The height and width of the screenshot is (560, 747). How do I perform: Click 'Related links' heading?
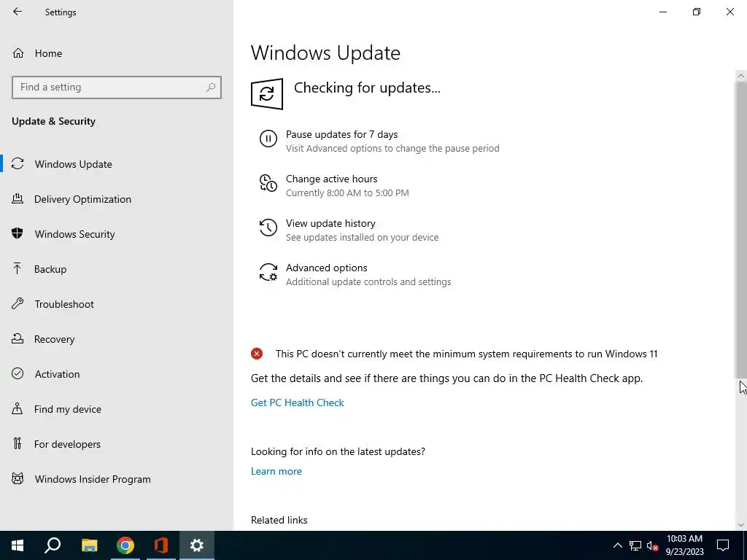click(x=279, y=520)
